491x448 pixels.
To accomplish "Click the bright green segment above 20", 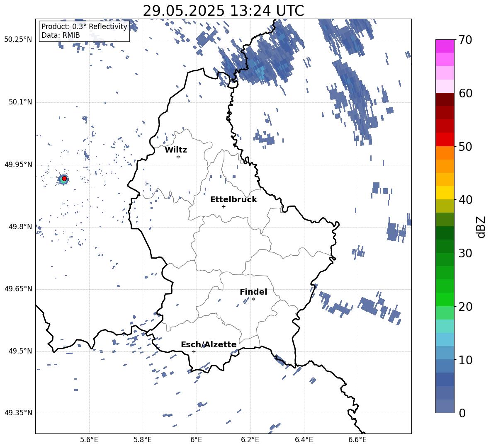I will pos(445,299).
